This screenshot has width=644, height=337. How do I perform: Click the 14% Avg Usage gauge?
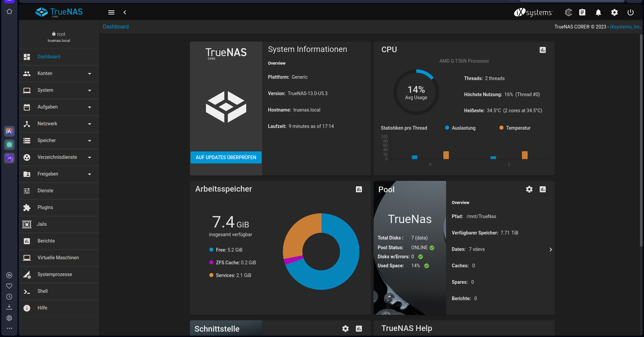[x=416, y=92]
